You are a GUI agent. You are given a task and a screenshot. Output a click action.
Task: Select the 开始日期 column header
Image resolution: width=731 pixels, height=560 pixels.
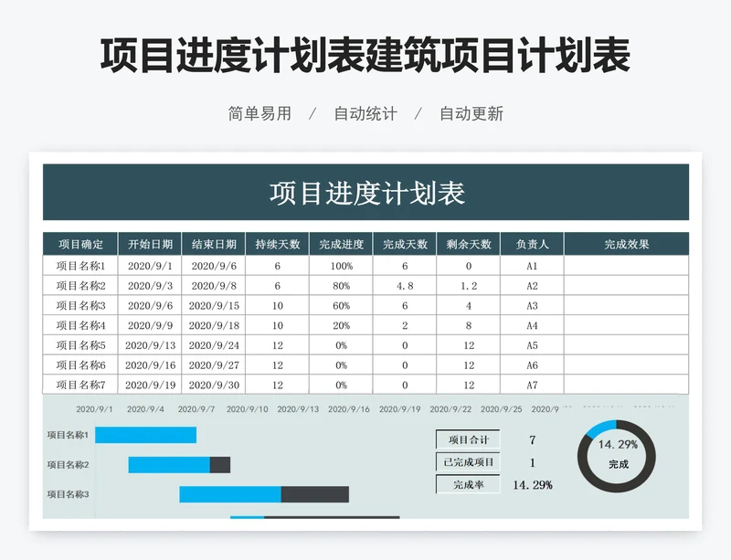pyautogui.click(x=150, y=244)
